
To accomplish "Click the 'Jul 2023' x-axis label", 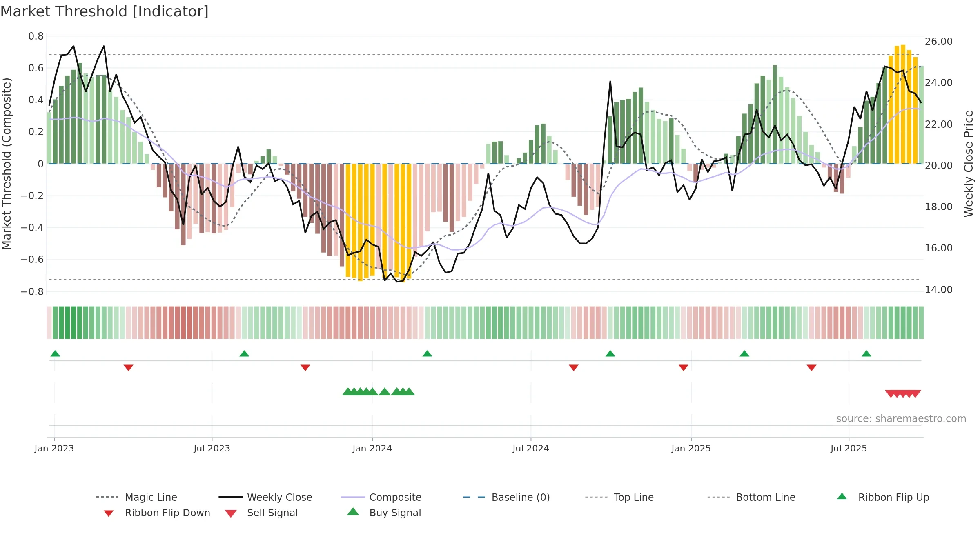I will [x=212, y=449].
